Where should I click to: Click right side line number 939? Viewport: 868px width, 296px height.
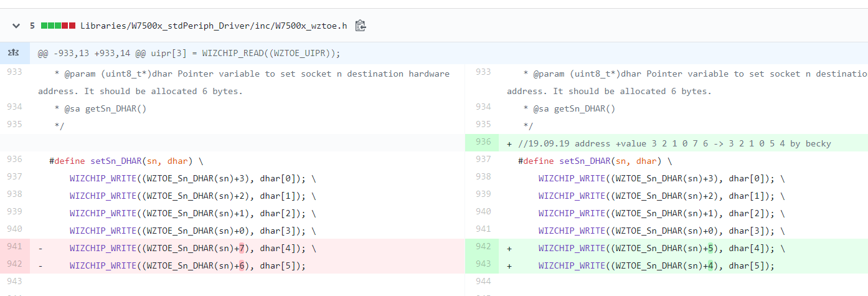[483, 194]
